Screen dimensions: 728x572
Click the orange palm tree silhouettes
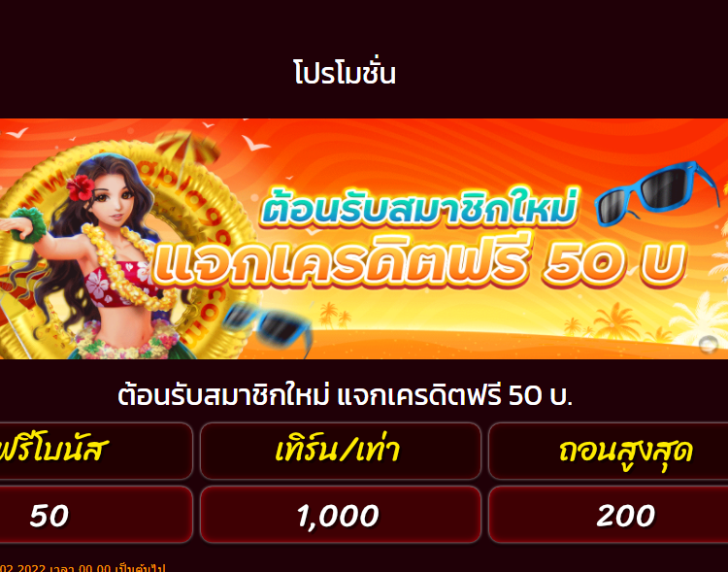click(615, 320)
